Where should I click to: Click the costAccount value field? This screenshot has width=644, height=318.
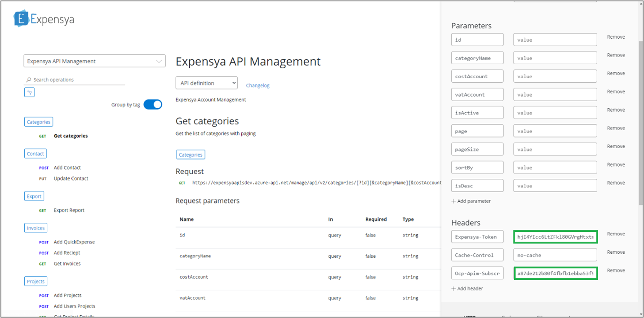(555, 76)
